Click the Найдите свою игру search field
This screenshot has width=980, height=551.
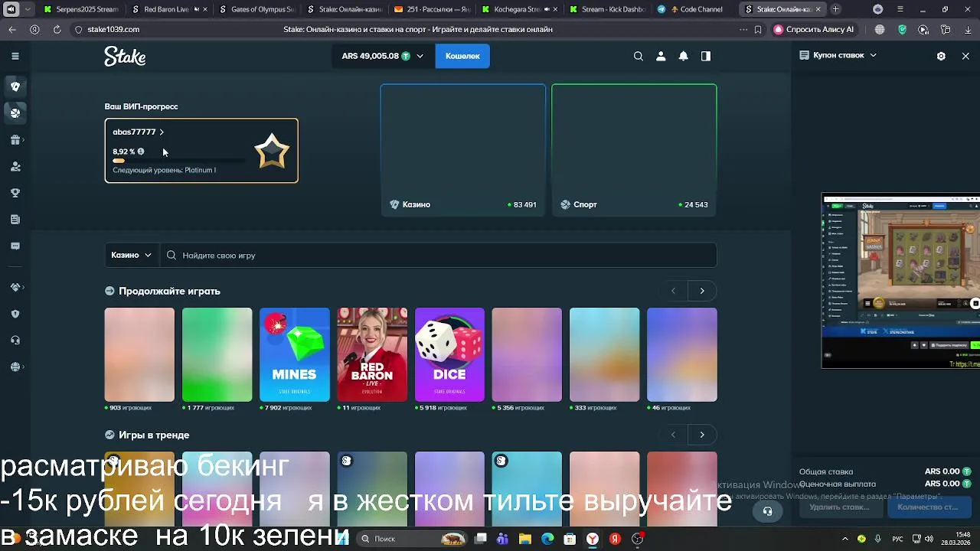(438, 255)
